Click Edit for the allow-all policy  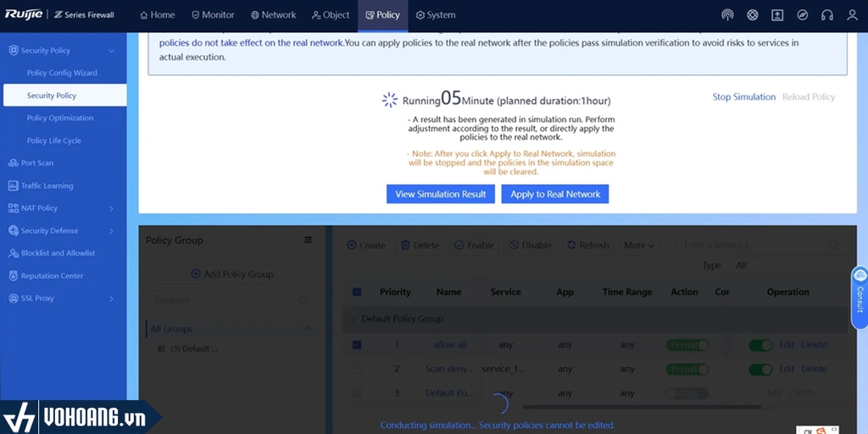pos(787,344)
